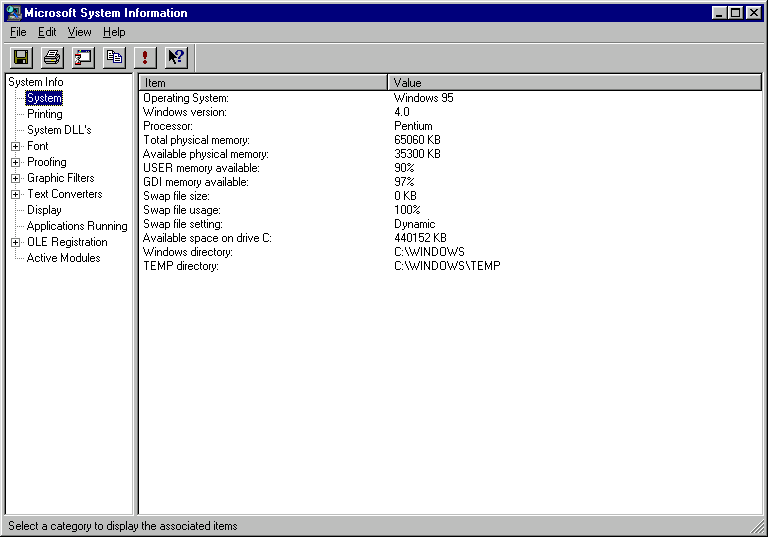Click the Copy toolbar icon
This screenshot has width=768, height=537.
coord(114,57)
